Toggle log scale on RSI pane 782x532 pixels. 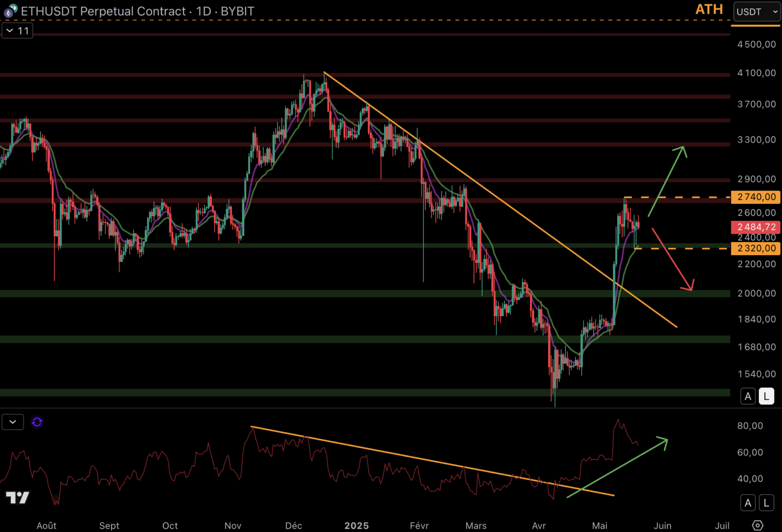coord(766,502)
